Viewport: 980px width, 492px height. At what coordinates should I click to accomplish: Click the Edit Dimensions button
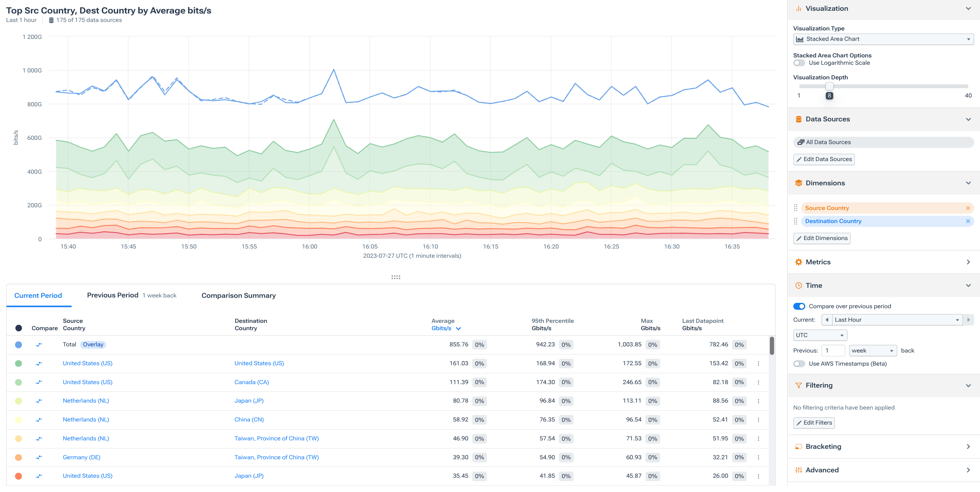tap(822, 238)
